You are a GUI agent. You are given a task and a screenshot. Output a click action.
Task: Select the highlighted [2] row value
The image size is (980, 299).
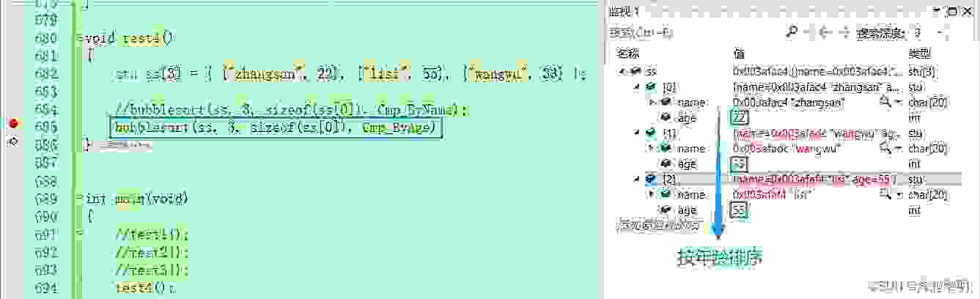pos(816,180)
